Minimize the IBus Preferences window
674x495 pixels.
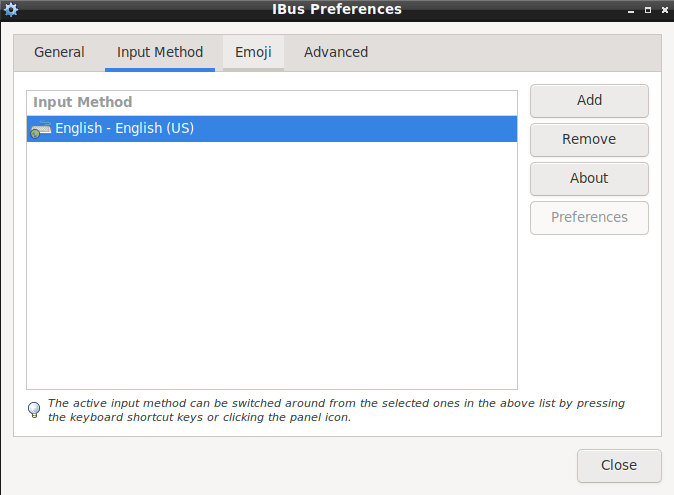(x=631, y=10)
